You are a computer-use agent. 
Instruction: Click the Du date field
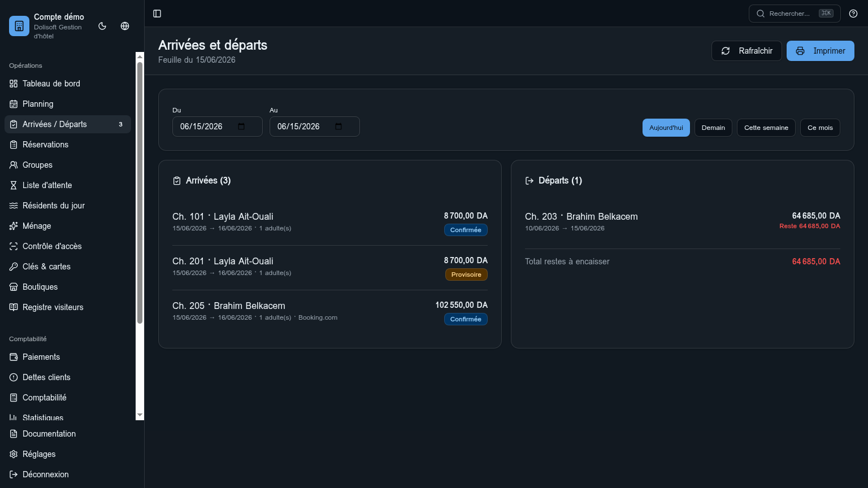[218, 127]
